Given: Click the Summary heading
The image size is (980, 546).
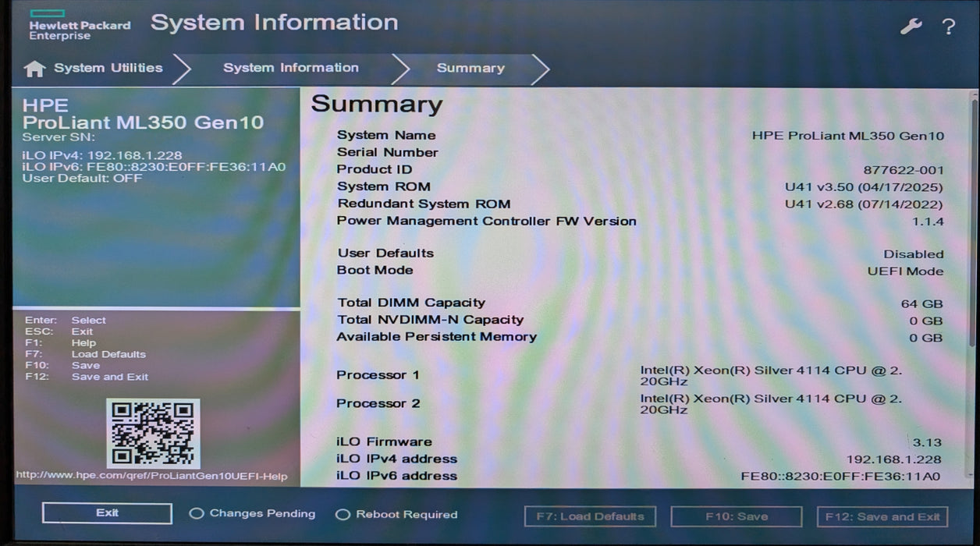Looking at the screenshot, I should coord(376,105).
